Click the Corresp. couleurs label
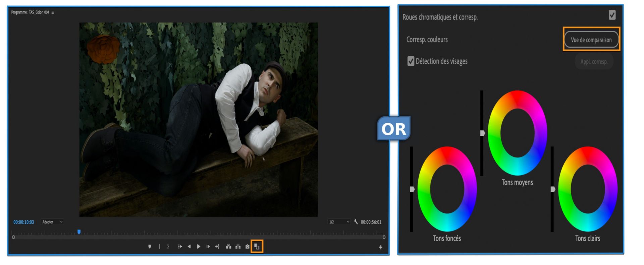 [x=427, y=40]
